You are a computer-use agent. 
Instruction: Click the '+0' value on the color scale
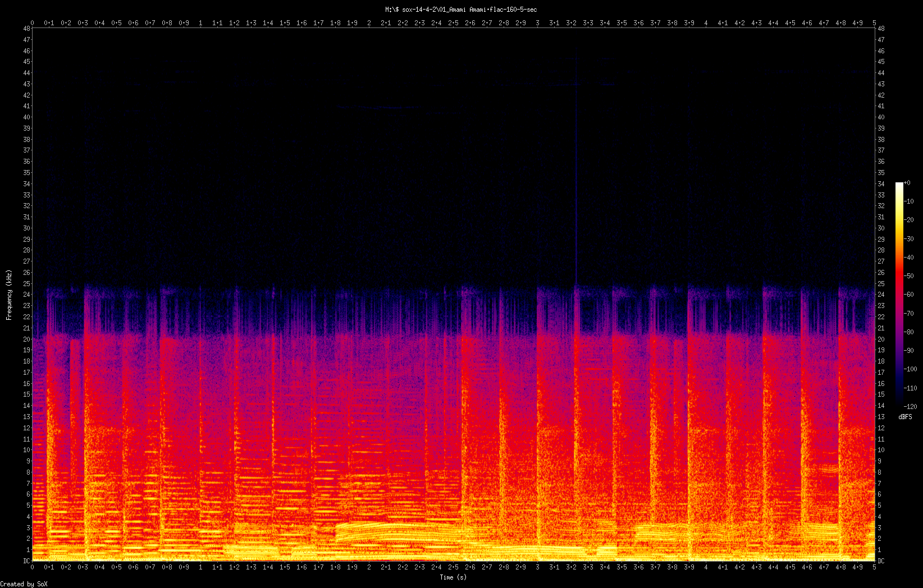pos(907,183)
